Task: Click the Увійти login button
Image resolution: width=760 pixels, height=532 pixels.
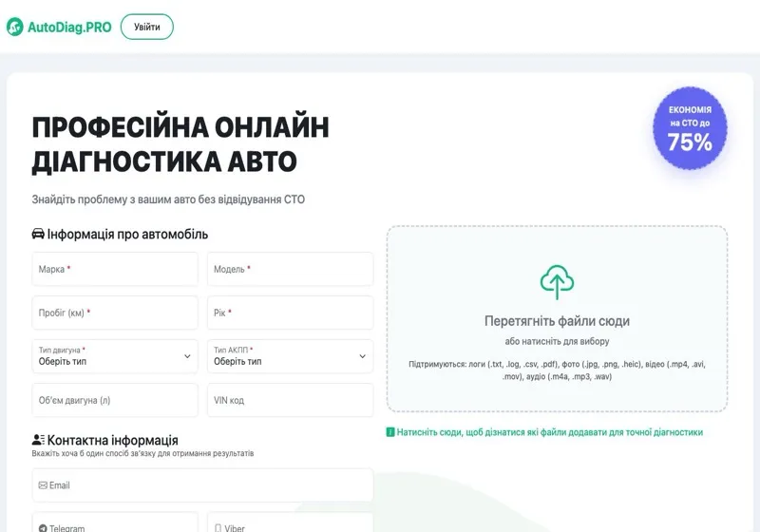Action: tap(147, 27)
